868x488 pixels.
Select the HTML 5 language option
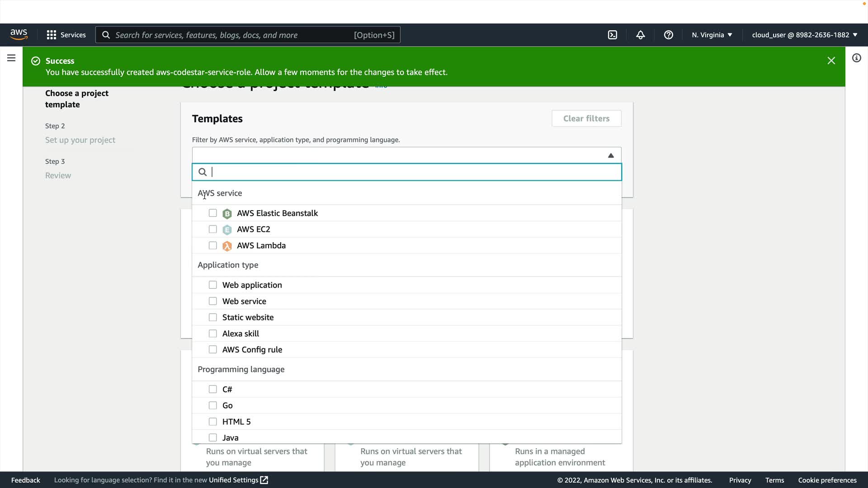pyautogui.click(x=212, y=422)
